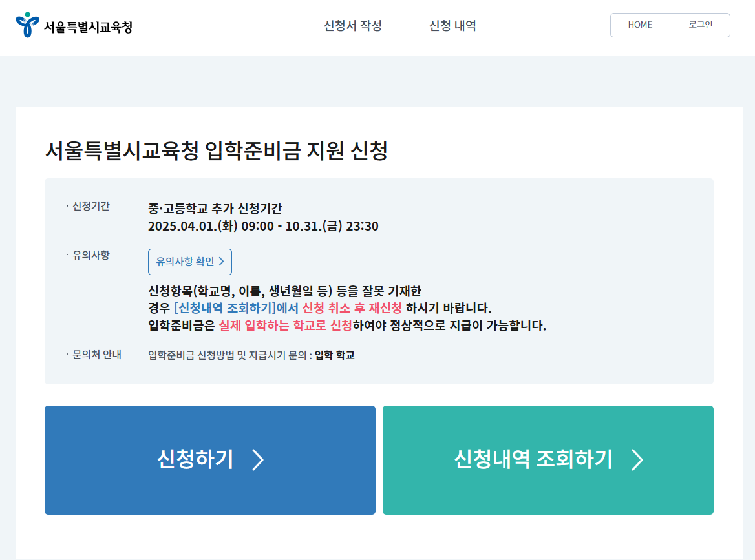Open the 신청서 작성 menu

(x=353, y=25)
